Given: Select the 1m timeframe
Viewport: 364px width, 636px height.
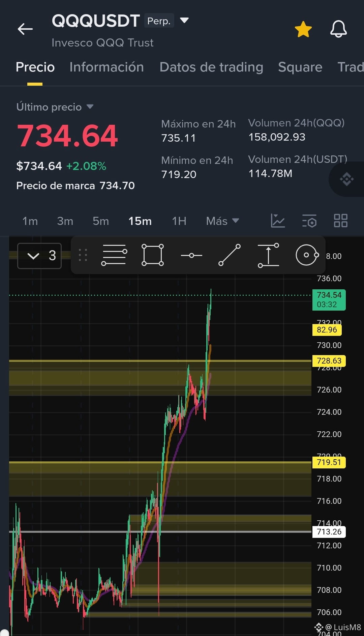Looking at the screenshot, I should 30,221.
